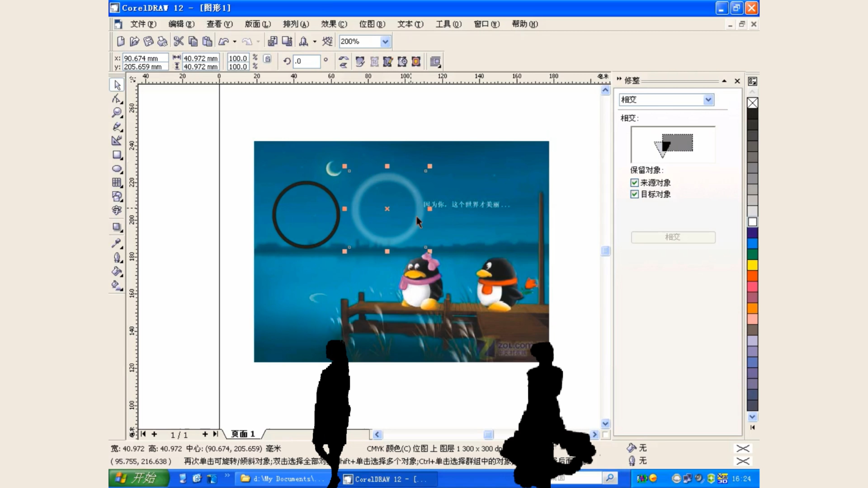The width and height of the screenshot is (868, 488).
Task: Open the 排列(A) menu
Action: (x=296, y=24)
